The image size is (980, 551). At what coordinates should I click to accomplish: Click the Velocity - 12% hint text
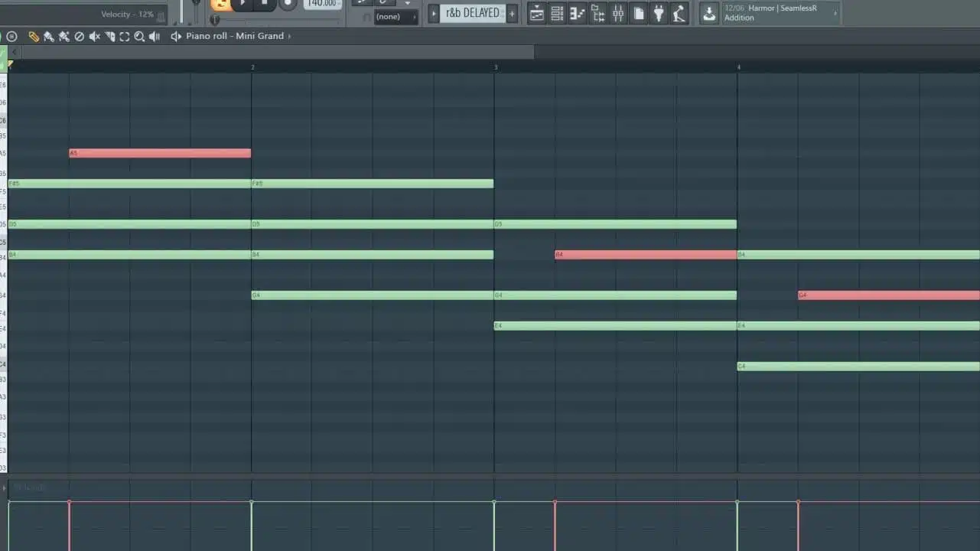coord(128,15)
